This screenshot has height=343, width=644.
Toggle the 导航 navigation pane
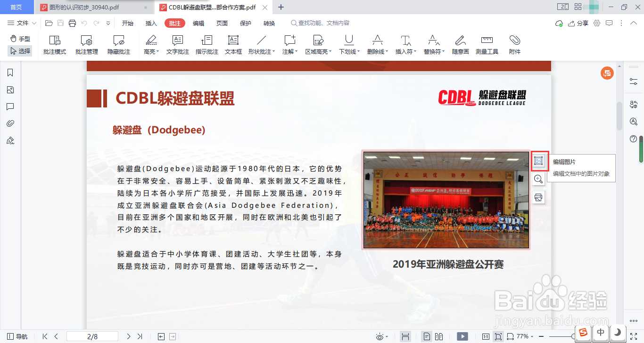tap(17, 336)
